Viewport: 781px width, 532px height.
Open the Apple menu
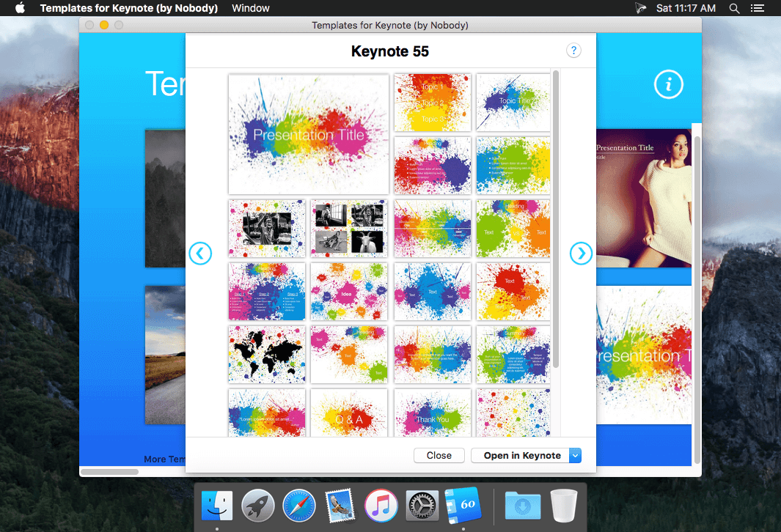pyautogui.click(x=20, y=8)
